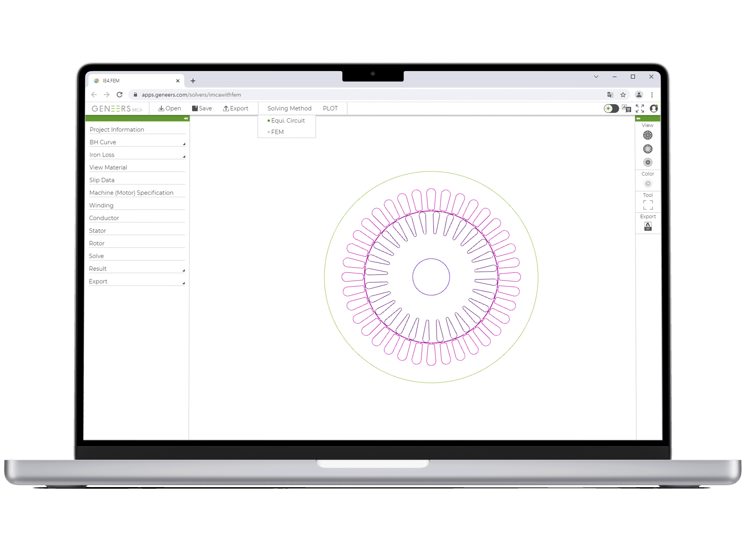Open Project Information section
Viewport: 747px width, 560px height.
coord(137,130)
